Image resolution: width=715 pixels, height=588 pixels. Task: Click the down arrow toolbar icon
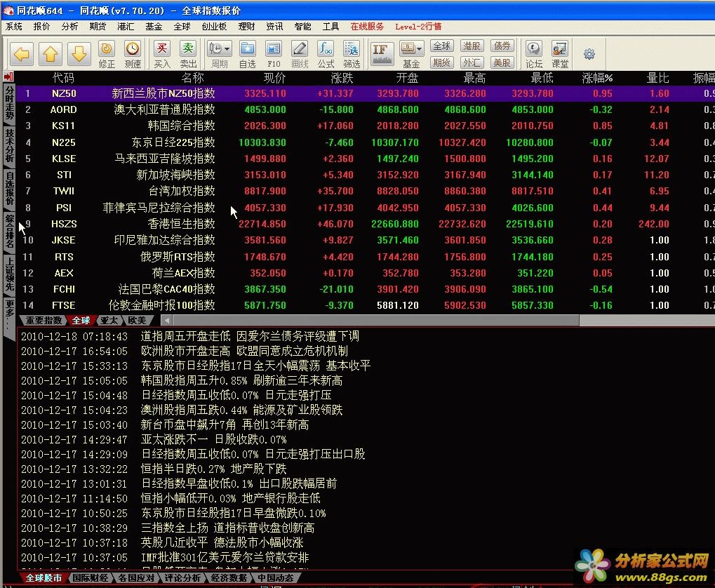(79, 54)
